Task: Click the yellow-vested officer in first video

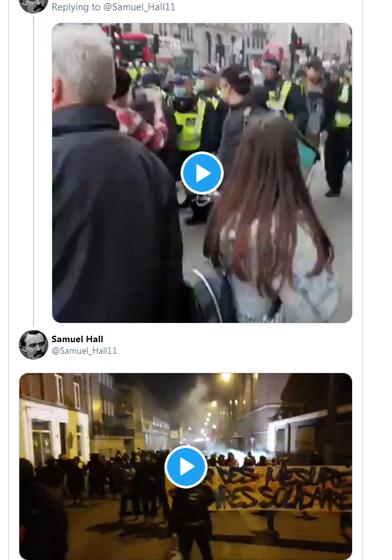Action: click(190, 121)
